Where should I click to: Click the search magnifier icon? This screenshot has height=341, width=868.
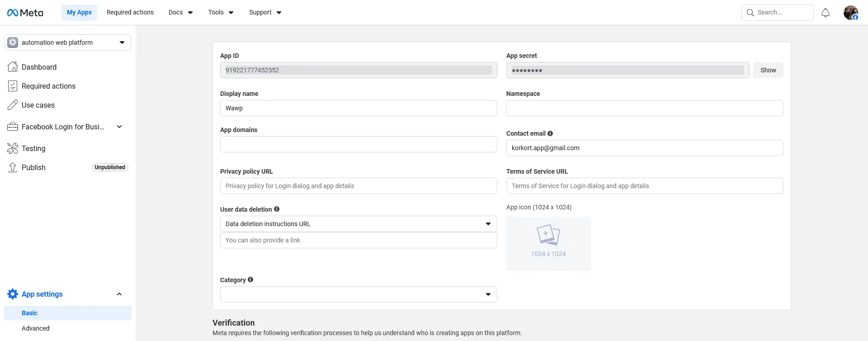tap(750, 13)
